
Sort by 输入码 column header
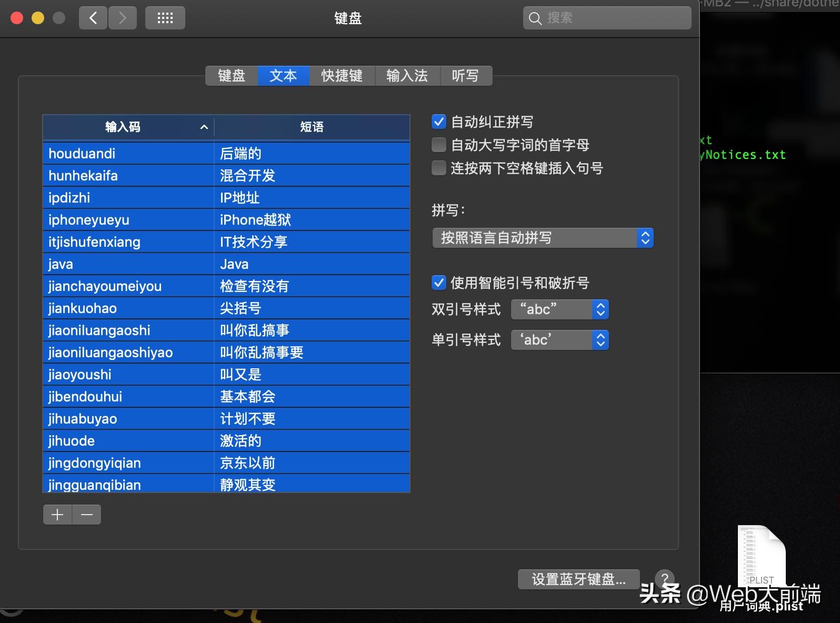[x=128, y=127]
